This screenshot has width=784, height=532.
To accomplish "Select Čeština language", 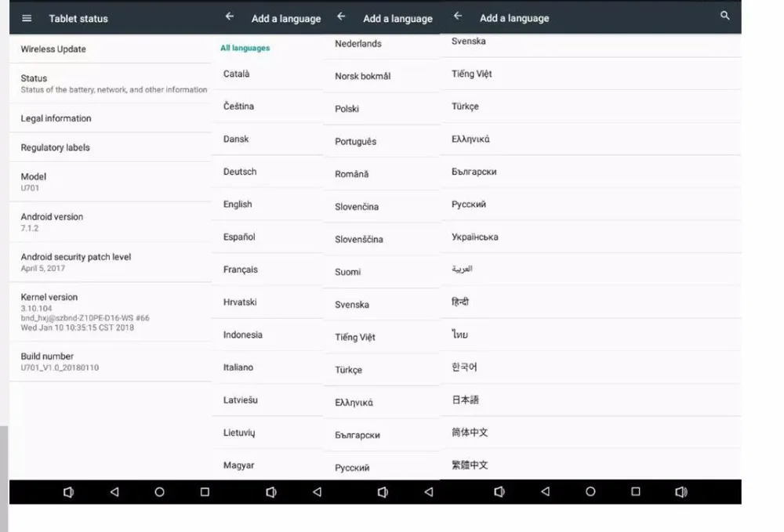I will [267, 107].
